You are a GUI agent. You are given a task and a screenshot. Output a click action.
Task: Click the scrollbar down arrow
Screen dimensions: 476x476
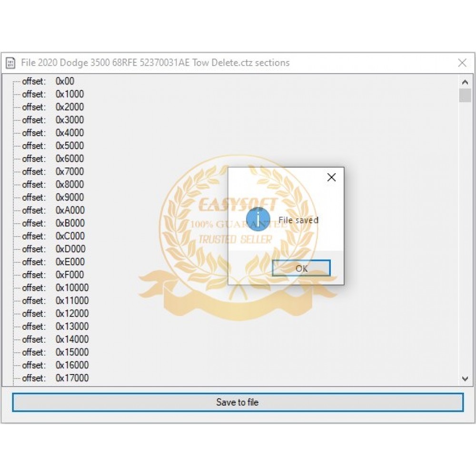[465, 378]
